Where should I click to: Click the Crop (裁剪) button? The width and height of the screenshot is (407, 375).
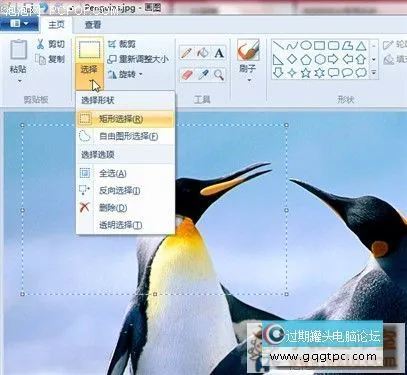point(122,44)
